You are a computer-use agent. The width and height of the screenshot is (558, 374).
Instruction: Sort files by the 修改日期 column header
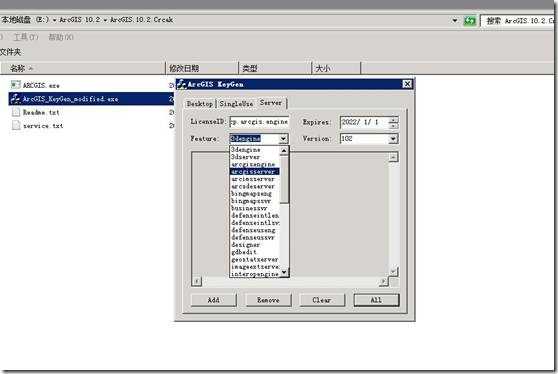[202, 68]
